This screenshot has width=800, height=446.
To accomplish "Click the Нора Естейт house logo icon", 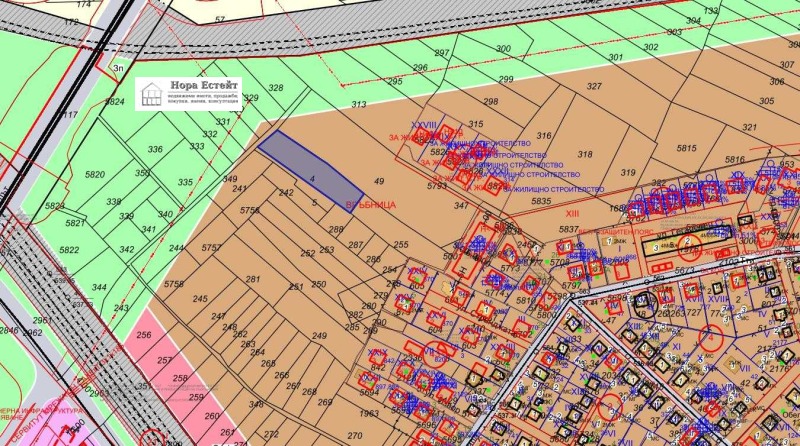I will pos(153,94).
